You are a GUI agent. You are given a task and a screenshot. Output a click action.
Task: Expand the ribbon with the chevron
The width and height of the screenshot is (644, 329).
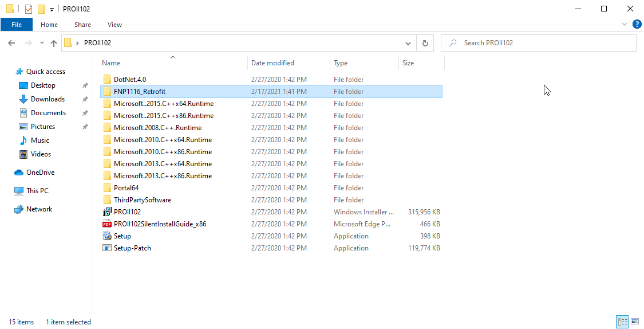tap(625, 24)
